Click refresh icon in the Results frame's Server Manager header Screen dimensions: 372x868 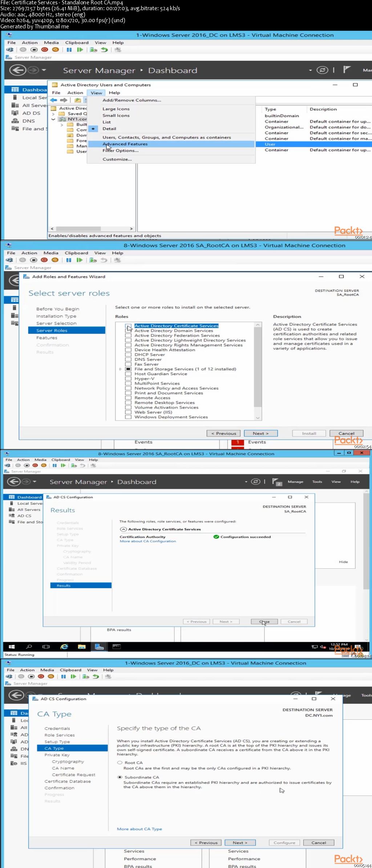tap(256, 481)
